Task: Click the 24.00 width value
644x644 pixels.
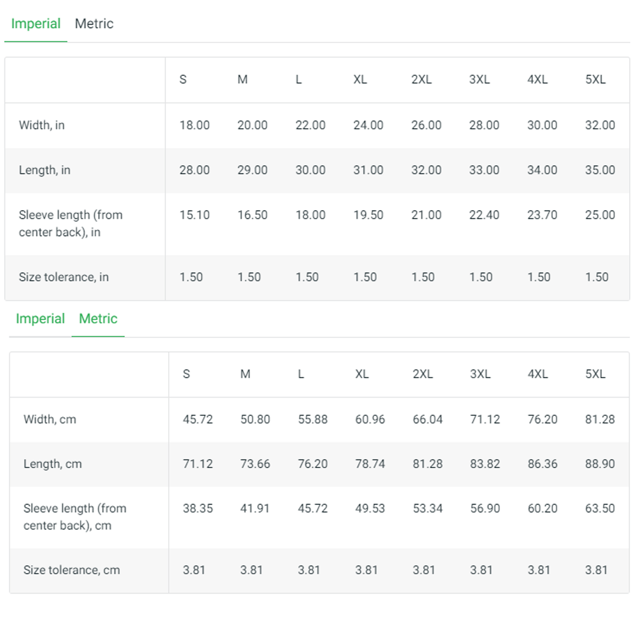Action: click(368, 125)
